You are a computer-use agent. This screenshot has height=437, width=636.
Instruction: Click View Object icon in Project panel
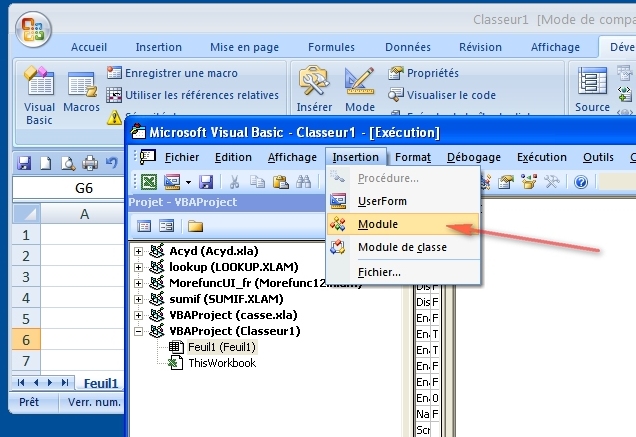[166, 226]
